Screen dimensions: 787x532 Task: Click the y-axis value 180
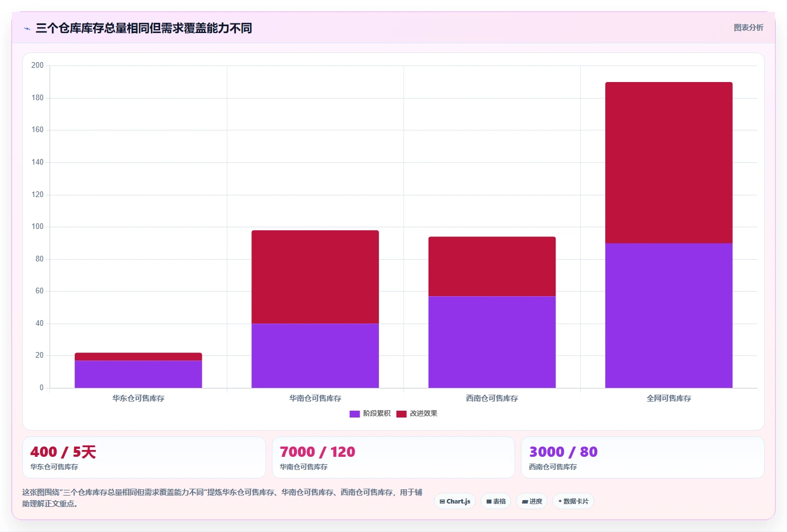pos(38,98)
